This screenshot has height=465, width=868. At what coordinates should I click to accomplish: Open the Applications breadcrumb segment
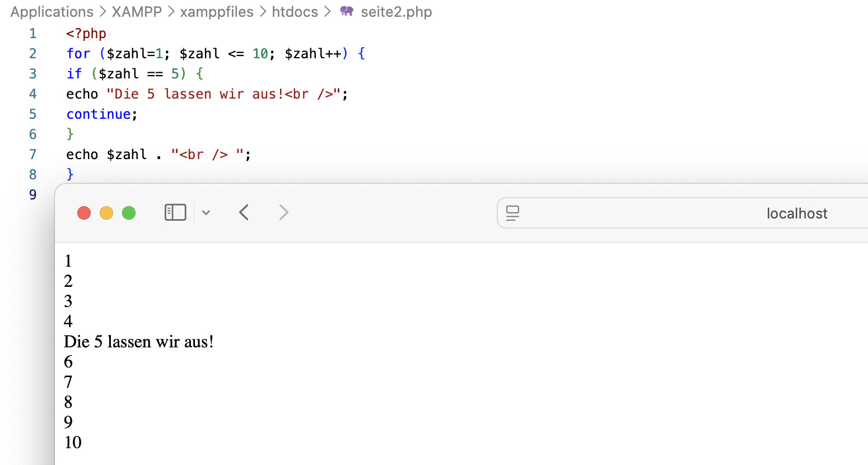(52, 12)
